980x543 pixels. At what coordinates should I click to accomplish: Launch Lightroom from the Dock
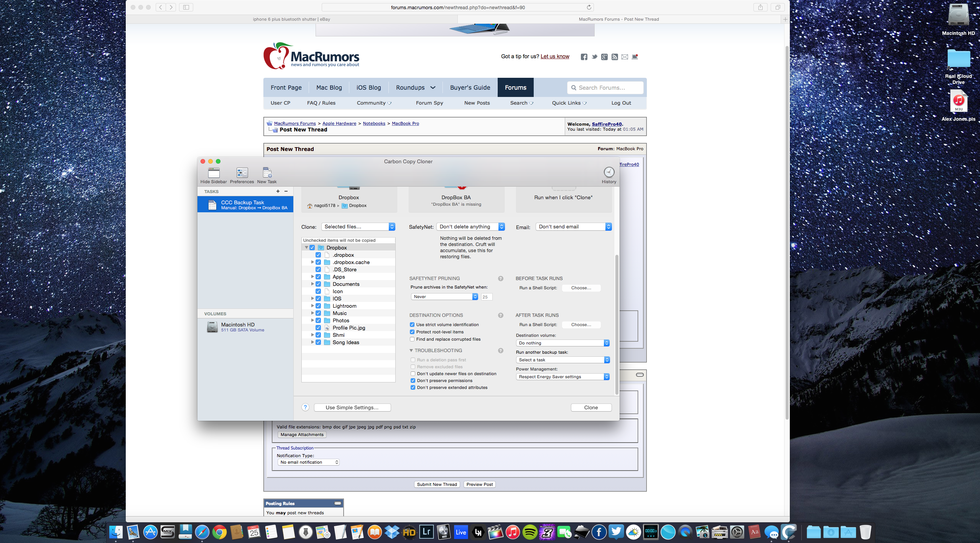[426, 532]
